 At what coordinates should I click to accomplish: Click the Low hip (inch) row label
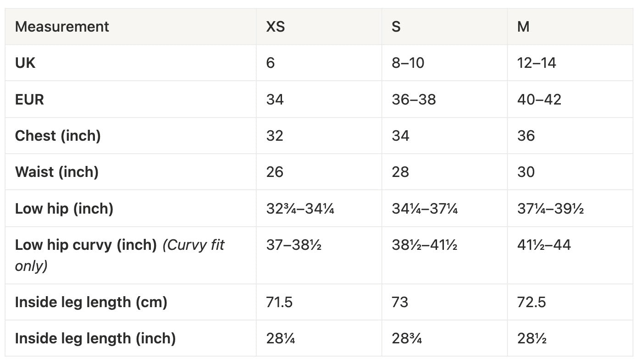click(64, 209)
